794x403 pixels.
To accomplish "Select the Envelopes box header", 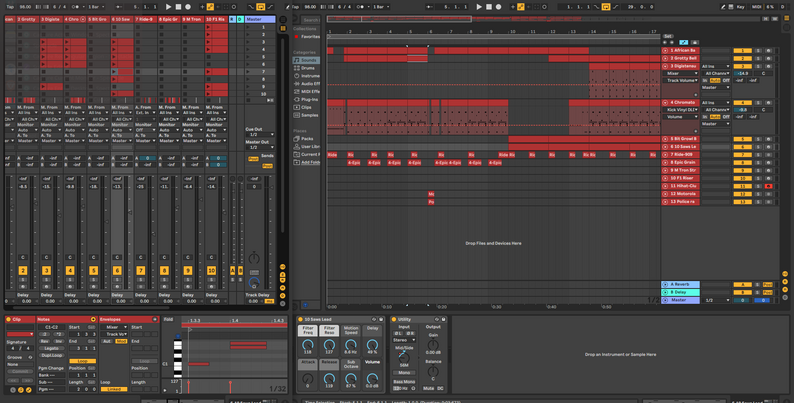I will 128,319.
